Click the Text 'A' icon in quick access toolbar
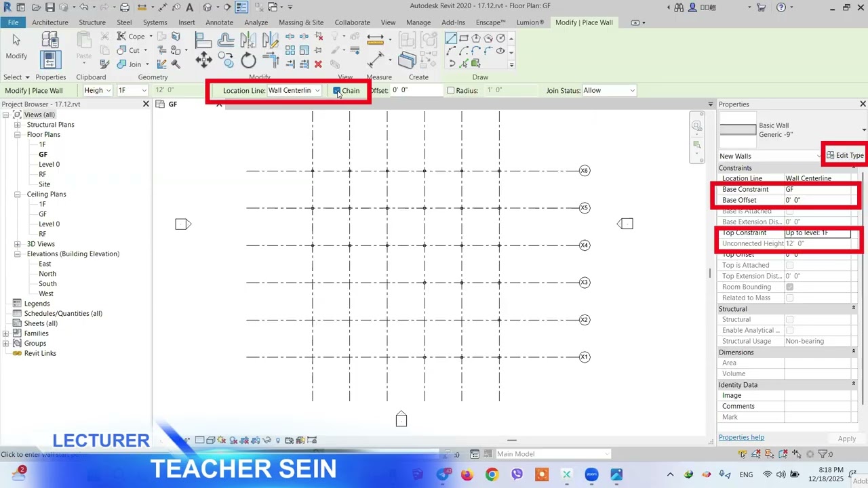868x488 pixels. coord(189,7)
